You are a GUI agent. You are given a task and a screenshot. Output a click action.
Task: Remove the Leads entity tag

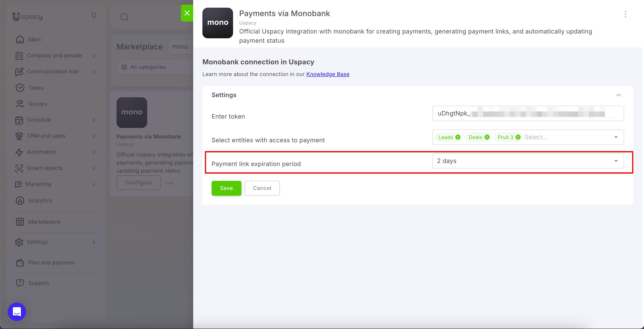point(458,137)
